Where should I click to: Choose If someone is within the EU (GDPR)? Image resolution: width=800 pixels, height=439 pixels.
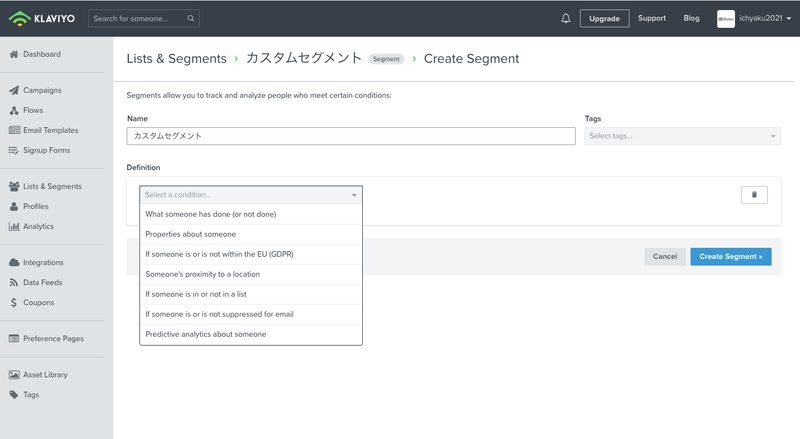251,254
